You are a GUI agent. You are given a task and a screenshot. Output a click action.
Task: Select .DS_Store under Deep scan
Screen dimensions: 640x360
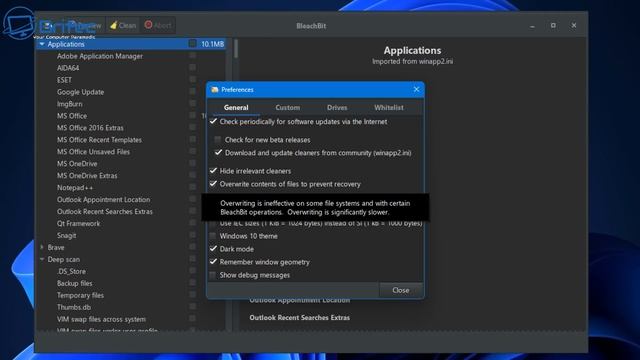click(x=71, y=271)
